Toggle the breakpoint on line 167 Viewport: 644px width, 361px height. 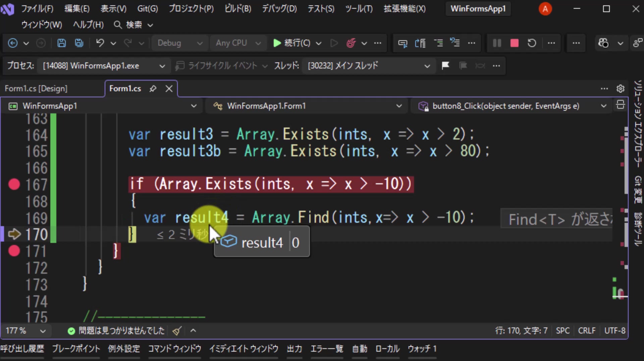pos(14,184)
